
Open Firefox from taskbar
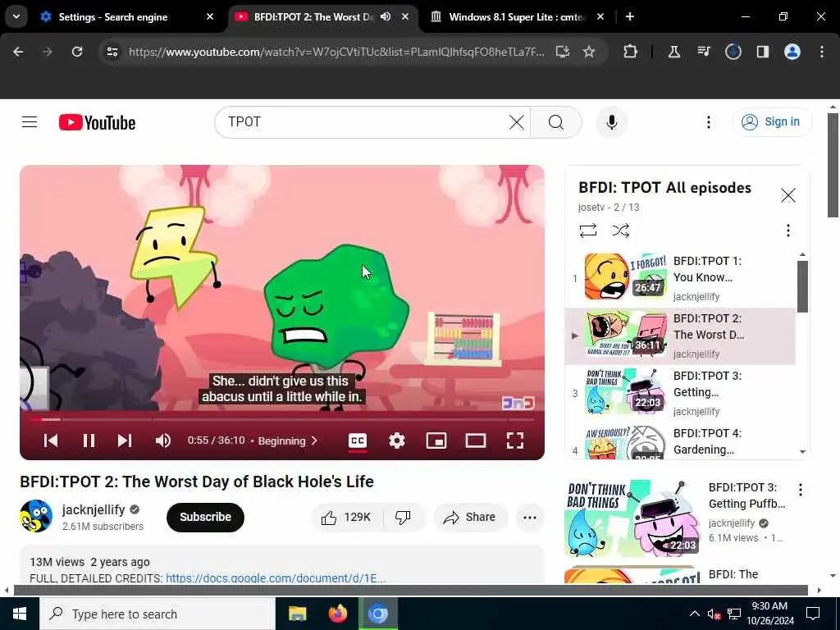[337, 614]
